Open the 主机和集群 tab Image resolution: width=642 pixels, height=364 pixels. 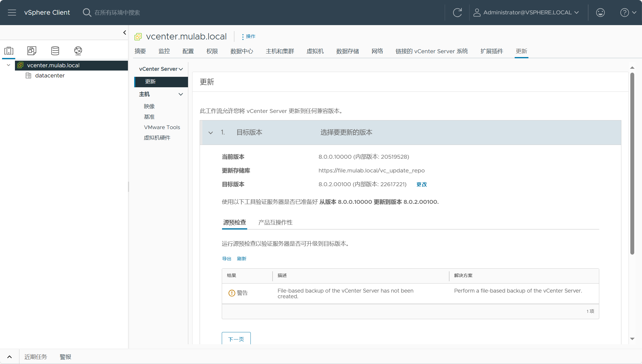pos(280,51)
